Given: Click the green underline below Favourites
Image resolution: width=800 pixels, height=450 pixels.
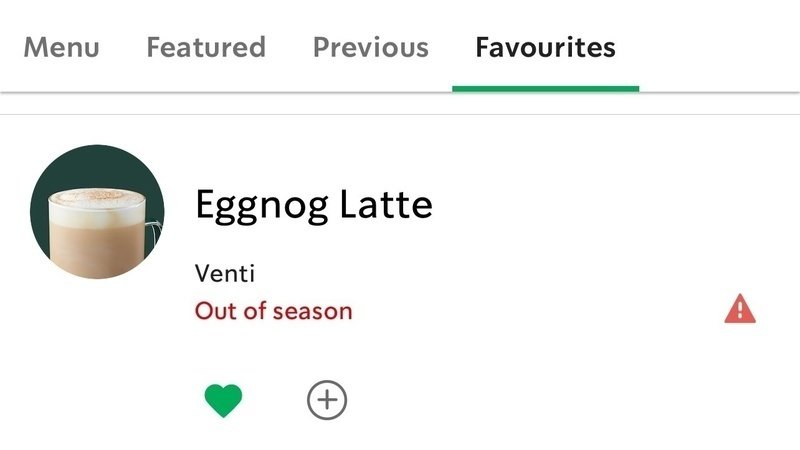Looking at the screenshot, I should click(545, 88).
